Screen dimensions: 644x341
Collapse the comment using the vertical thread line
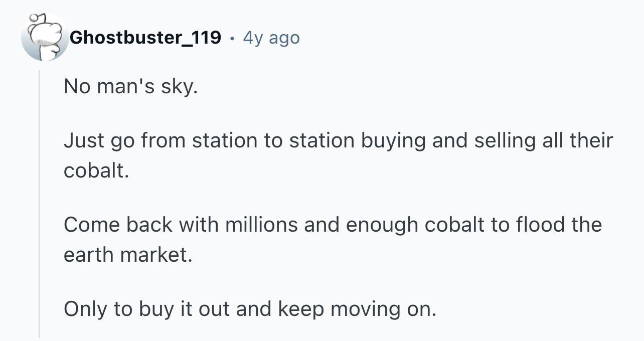point(40,204)
